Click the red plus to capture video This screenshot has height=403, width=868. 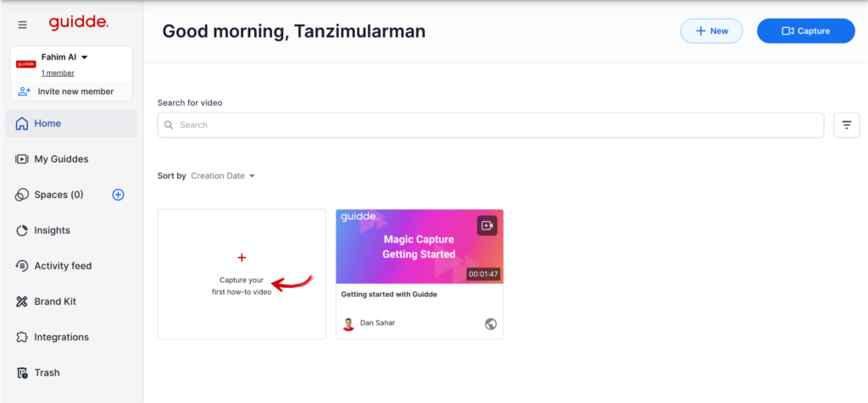[x=242, y=257]
